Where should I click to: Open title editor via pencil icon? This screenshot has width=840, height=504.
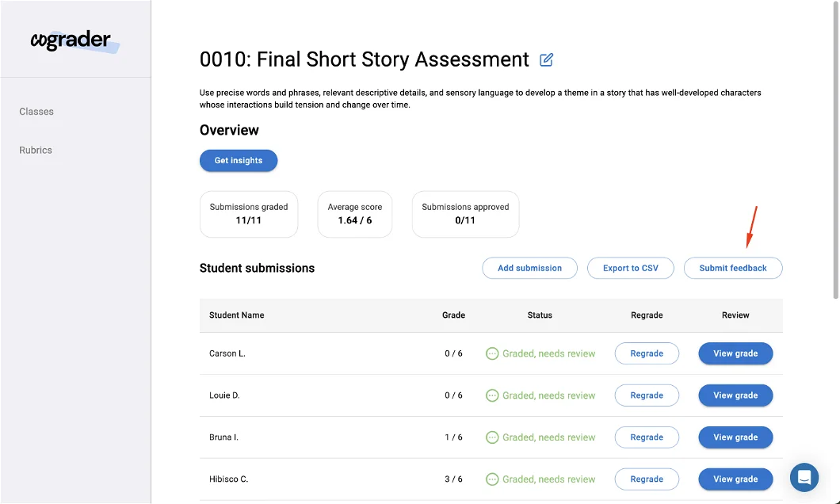(547, 59)
